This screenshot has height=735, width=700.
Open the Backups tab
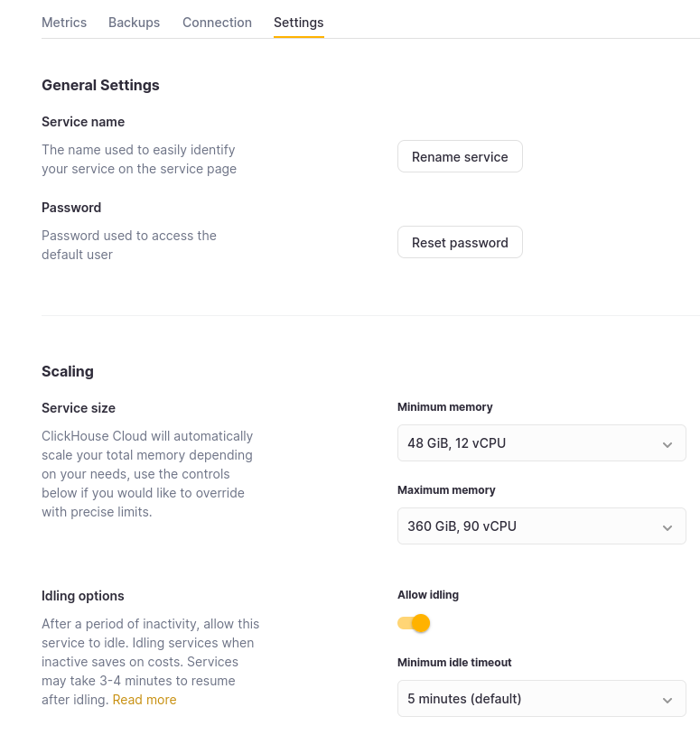pyautogui.click(x=134, y=22)
